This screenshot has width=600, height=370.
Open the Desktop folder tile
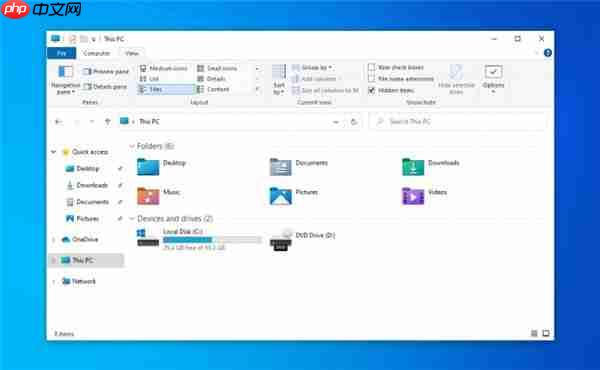(x=161, y=166)
